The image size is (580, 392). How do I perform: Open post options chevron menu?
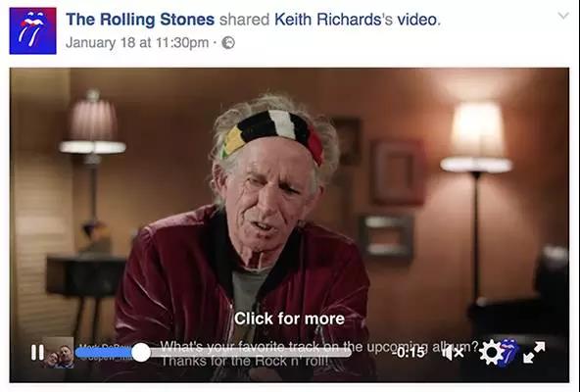[x=563, y=16]
